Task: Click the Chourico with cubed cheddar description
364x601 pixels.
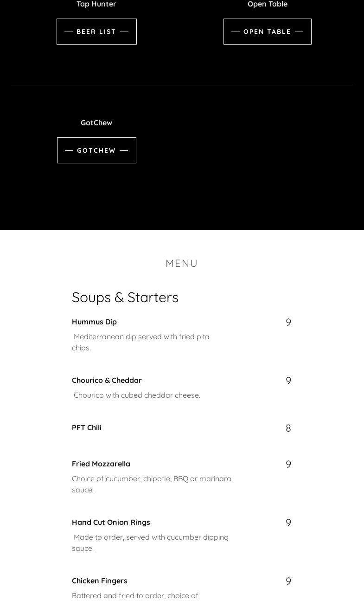Action: [137, 395]
